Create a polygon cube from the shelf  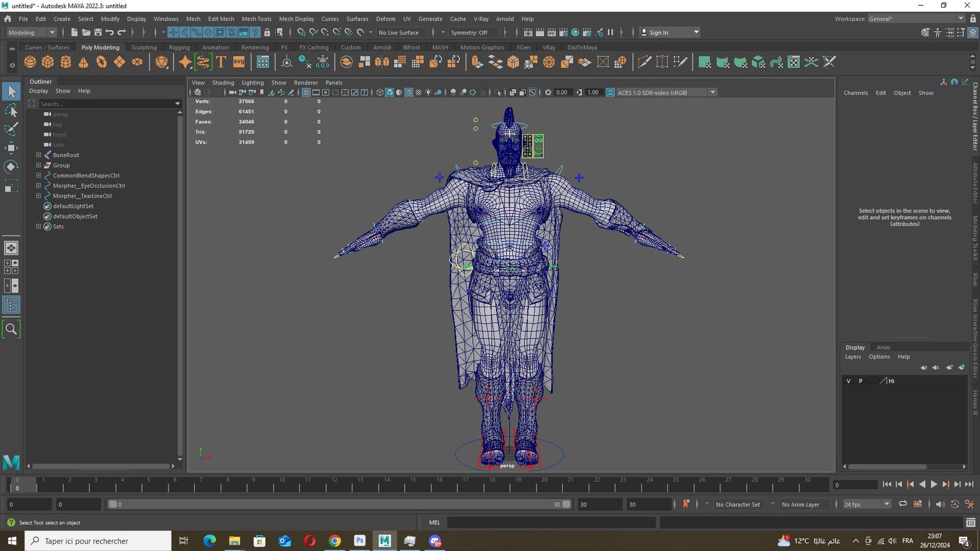point(48,62)
